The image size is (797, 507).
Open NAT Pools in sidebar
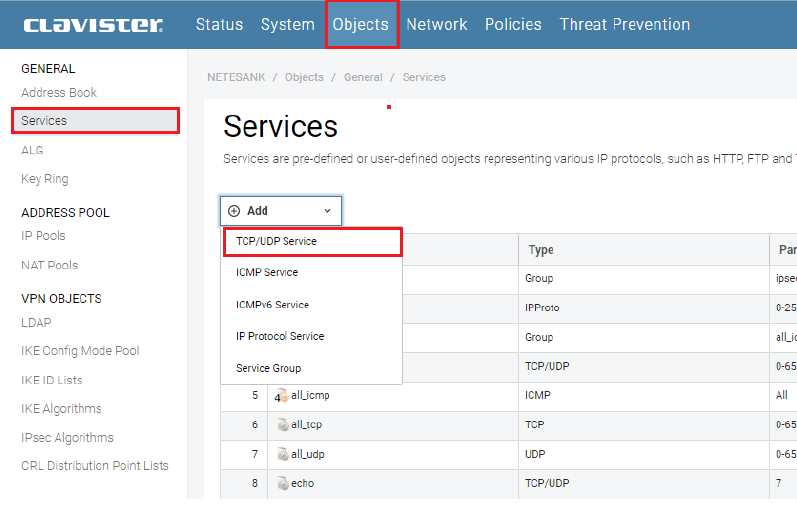pyautogui.click(x=49, y=265)
